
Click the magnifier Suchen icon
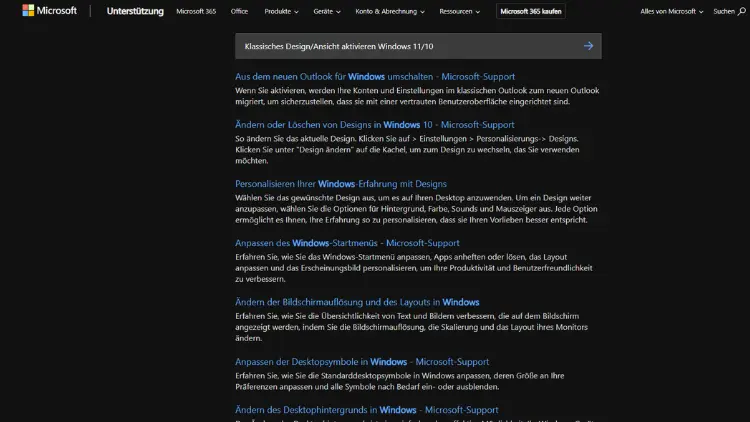(741, 11)
